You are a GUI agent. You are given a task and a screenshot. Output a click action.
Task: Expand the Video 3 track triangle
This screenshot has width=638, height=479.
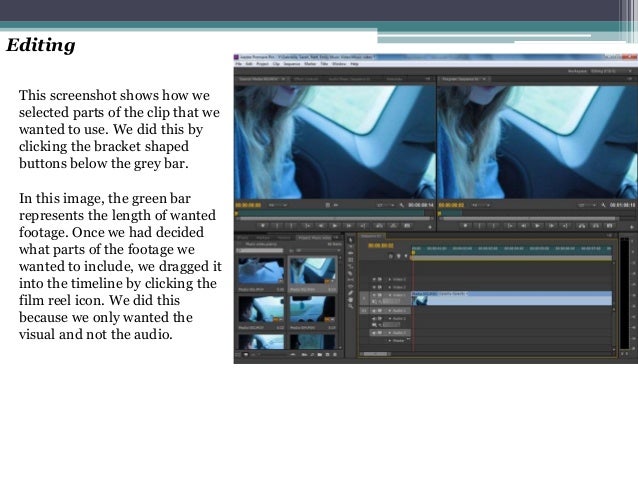point(390,279)
